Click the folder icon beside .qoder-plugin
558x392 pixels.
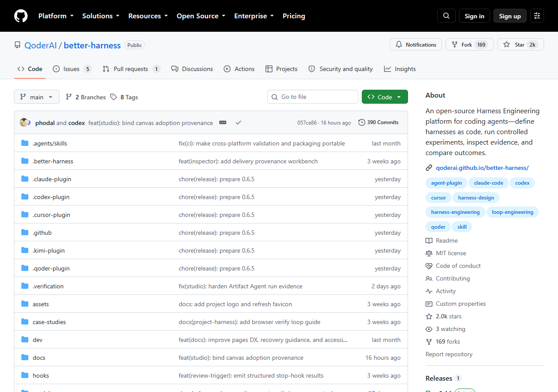point(25,268)
